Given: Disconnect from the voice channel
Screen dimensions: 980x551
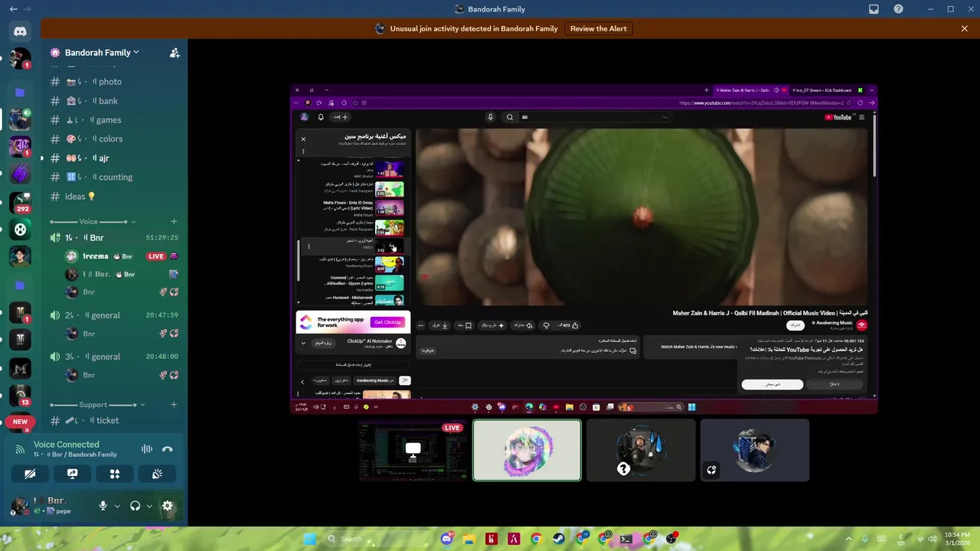Looking at the screenshot, I should (x=168, y=449).
